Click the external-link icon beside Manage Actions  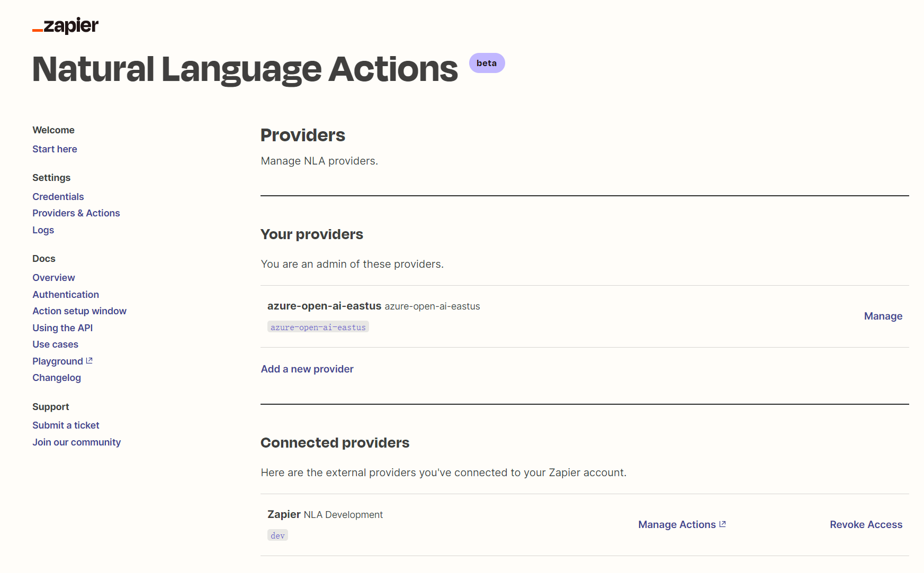point(723,524)
